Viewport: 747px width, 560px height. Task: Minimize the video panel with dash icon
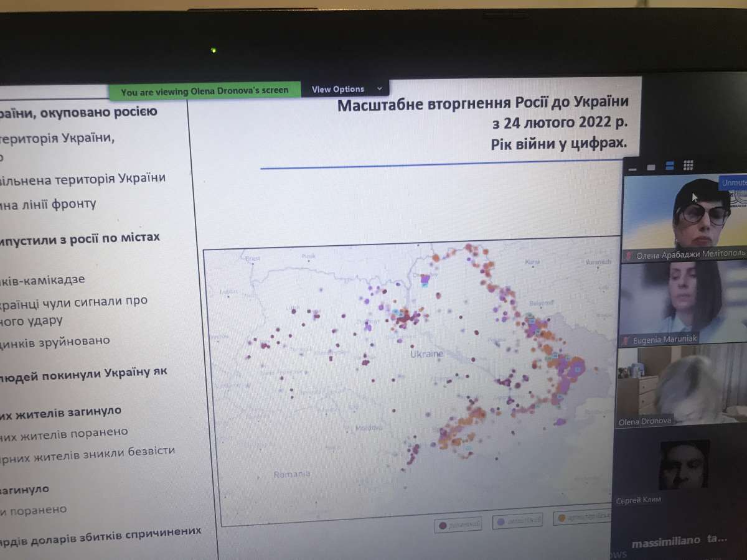pos(633,168)
